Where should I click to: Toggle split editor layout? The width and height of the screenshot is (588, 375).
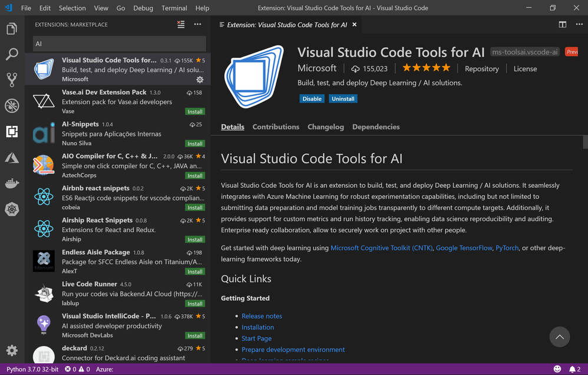pos(563,25)
